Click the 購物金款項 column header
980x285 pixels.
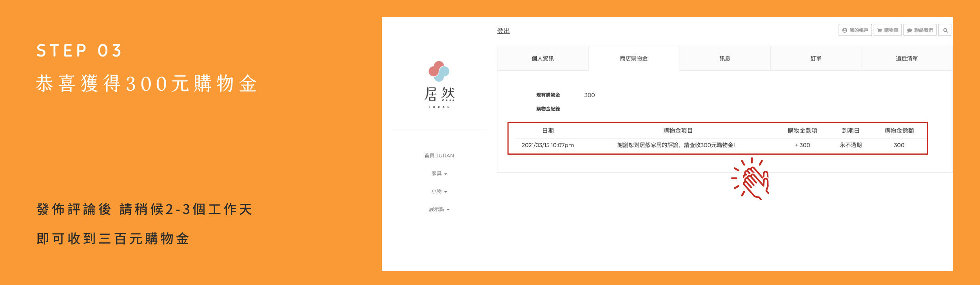pyautogui.click(x=802, y=131)
